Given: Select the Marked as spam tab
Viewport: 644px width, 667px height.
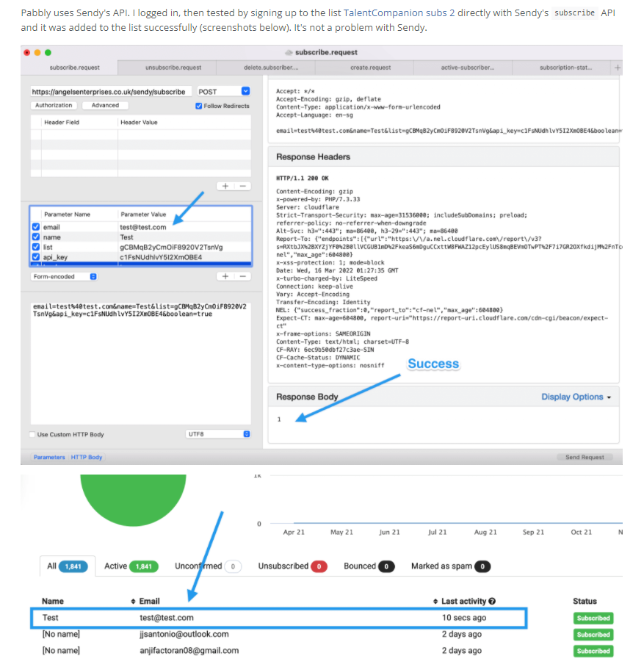Looking at the screenshot, I should coord(450,566).
